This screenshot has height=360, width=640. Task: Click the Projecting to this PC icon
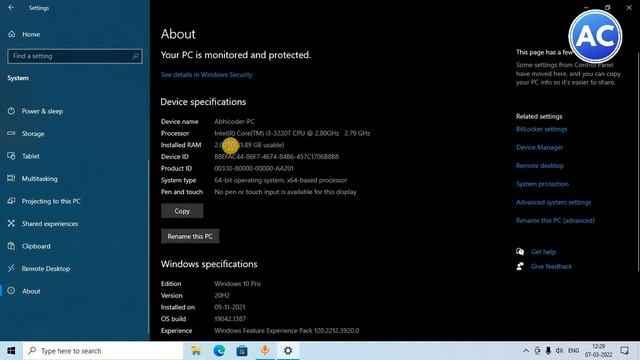tap(11, 201)
